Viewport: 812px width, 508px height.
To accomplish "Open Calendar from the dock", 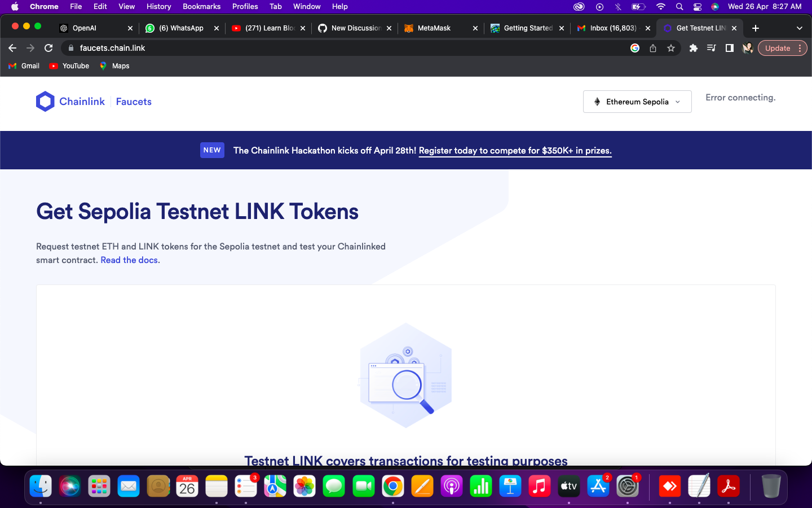I will coord(187,486).
